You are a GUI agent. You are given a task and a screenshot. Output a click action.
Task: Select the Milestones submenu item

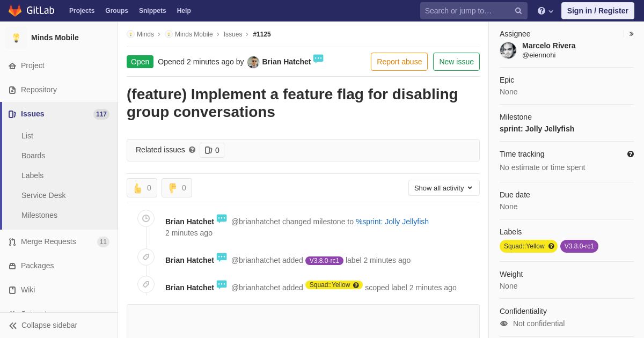coord(39,215)
